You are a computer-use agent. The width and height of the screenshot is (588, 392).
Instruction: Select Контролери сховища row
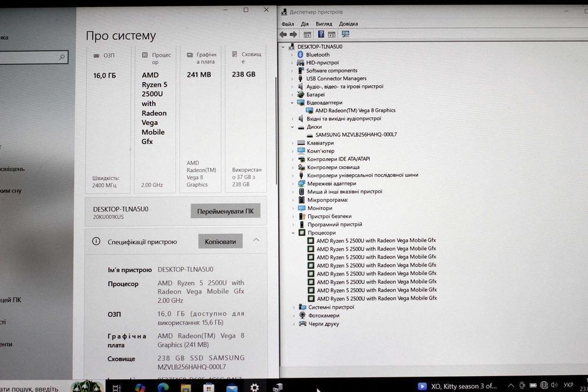coord(333,167)
